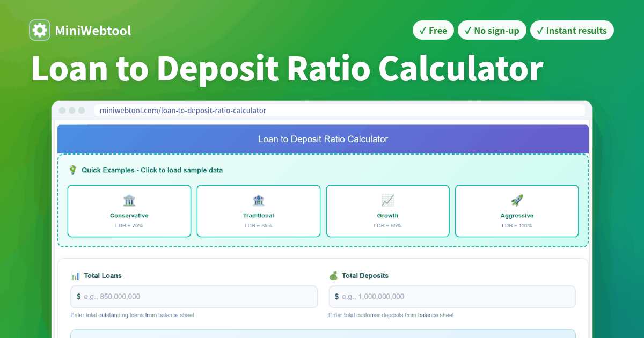
Task: Click the Instant results badge
Action: click(x=572, y=31)
